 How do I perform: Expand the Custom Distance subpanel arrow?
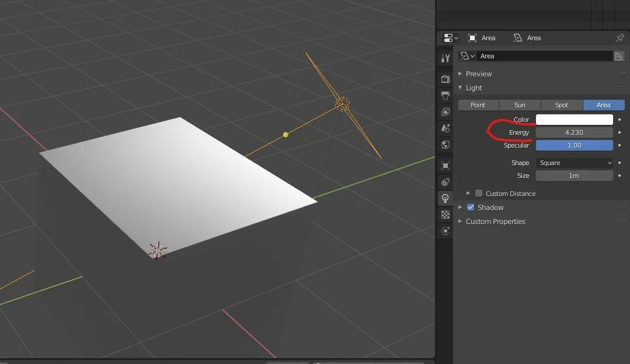pos(468,194)
